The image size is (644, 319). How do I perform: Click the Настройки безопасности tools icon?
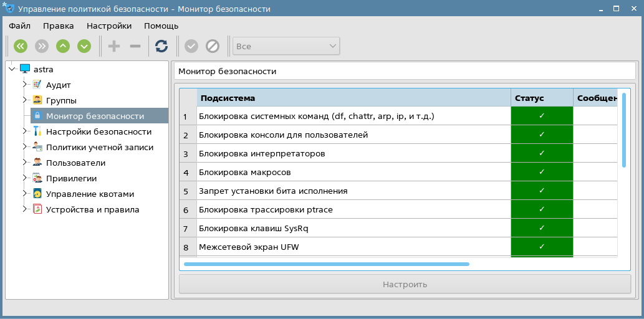(37, 131)
